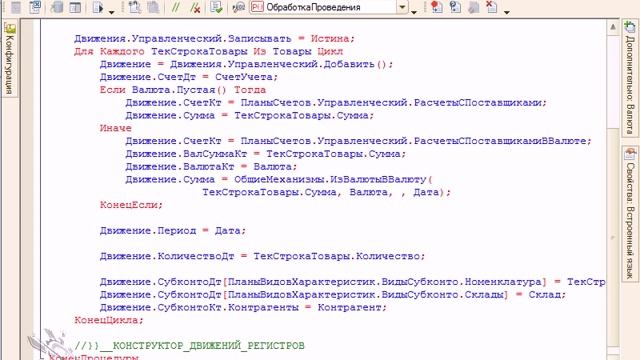Click the database cylinder toolbar icon
Image resolution: width=640 pixels, height=360 pixels.
point(57,7)
